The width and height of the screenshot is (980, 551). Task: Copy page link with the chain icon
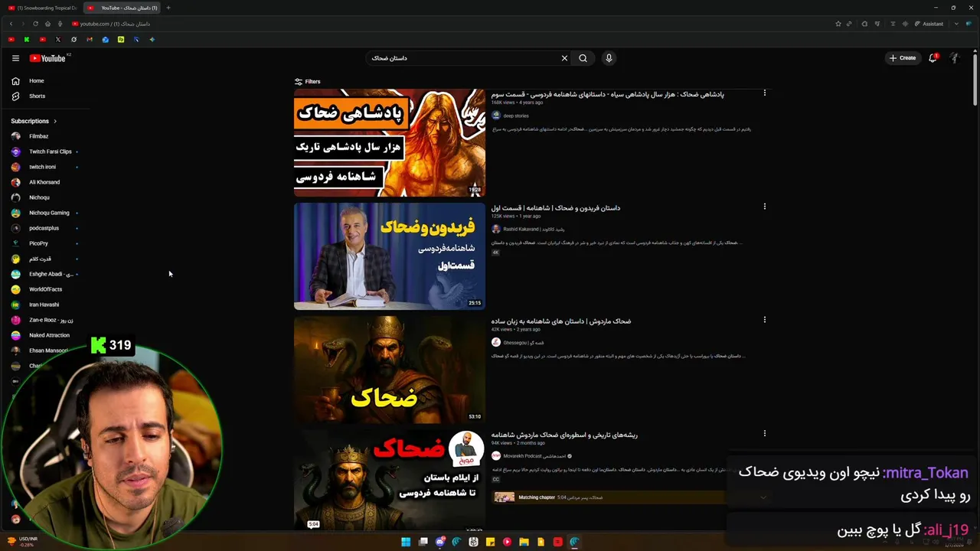(x=849, y=24)
